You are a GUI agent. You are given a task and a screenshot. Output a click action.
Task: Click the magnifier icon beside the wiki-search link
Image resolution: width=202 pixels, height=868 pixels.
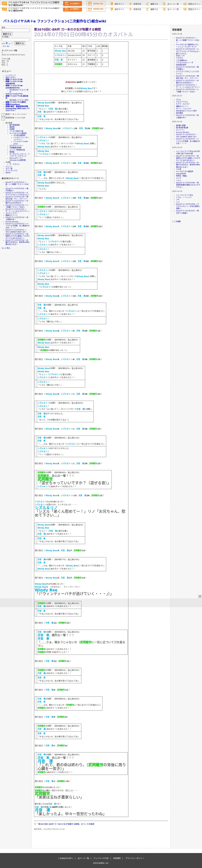(35, 824)
